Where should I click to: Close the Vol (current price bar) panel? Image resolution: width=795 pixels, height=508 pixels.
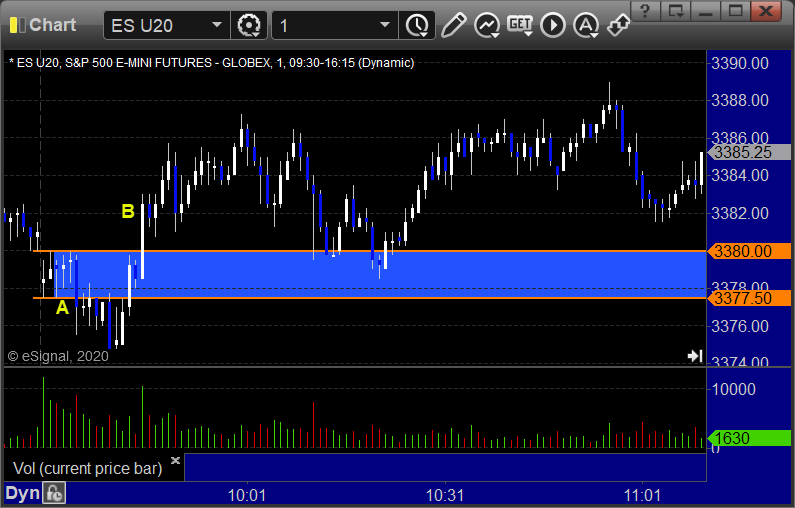coord(175,460)
